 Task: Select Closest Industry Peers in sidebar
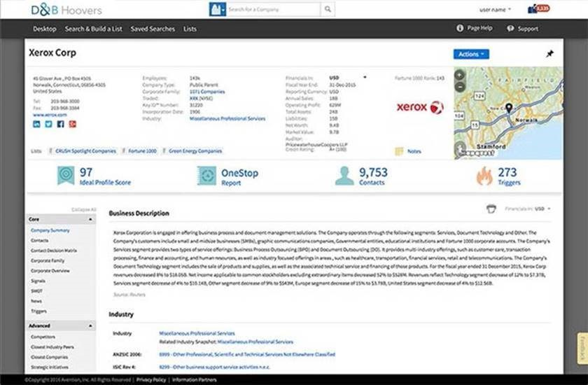point(52,347)
